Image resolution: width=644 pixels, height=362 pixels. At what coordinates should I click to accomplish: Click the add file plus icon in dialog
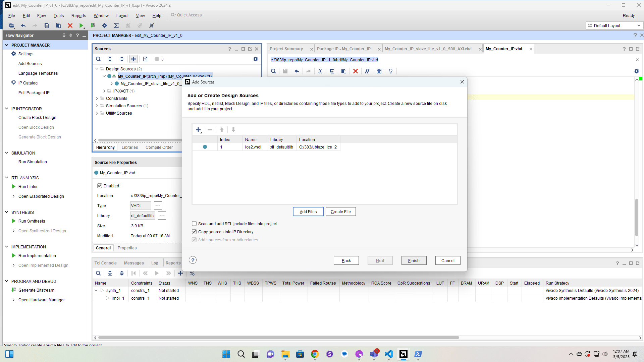pyautogui.click(x=198, y=130)
